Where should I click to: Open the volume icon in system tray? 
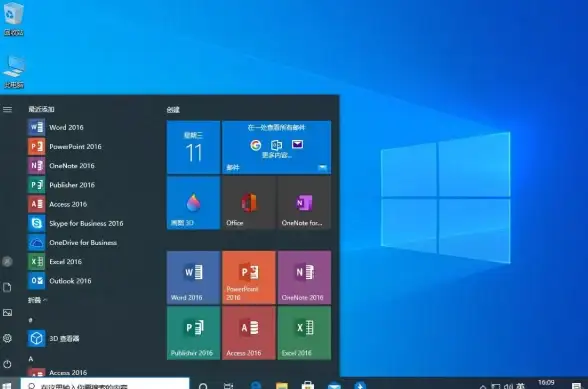(x=508, y=386)
